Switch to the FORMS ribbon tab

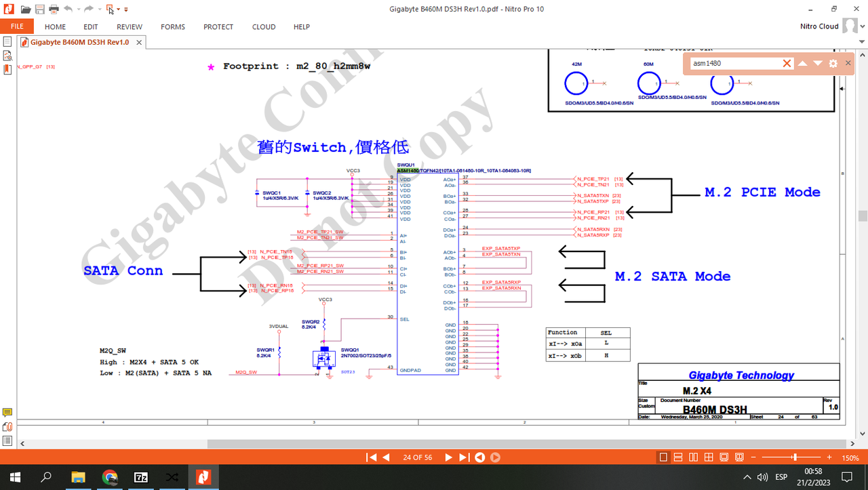point(173,27)
